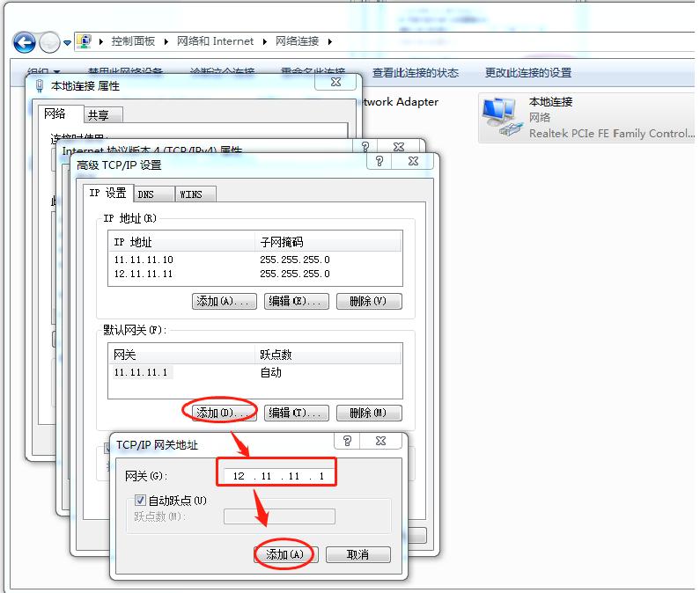Click 更改此连接的设置 in the toolbar
Image resolution: width=700 pixels, height=593 pixels.
click(528, 73)
